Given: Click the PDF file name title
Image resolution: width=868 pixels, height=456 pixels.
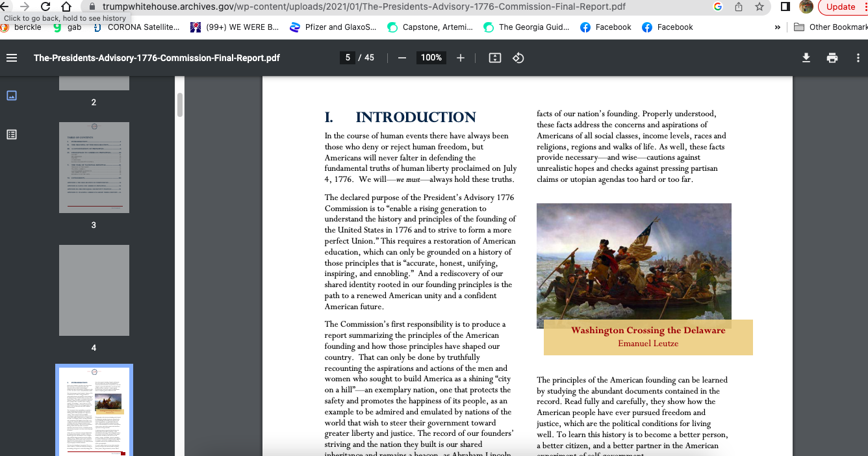Looking at the screenshot, I should (157, 58).
